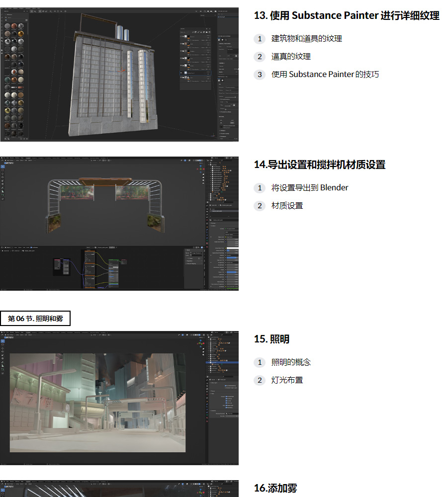Select heading '16.添加雾'
The width and height of the screenshot is (448, 497).
[275, 488]
